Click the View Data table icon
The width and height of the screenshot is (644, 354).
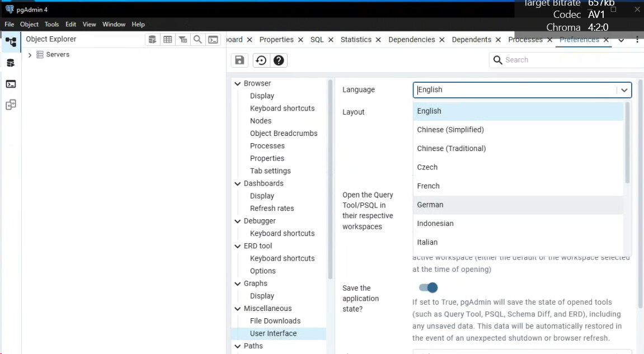[x=167, y=40]
